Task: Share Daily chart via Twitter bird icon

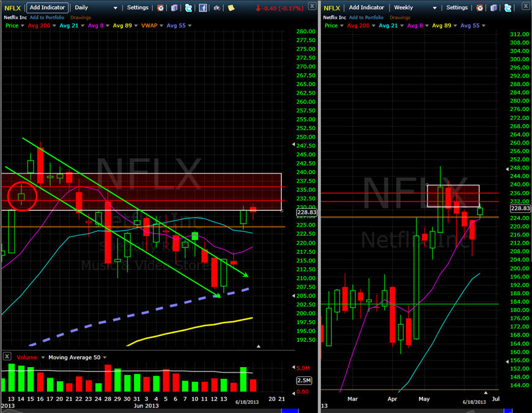Action: pos(188,8)
